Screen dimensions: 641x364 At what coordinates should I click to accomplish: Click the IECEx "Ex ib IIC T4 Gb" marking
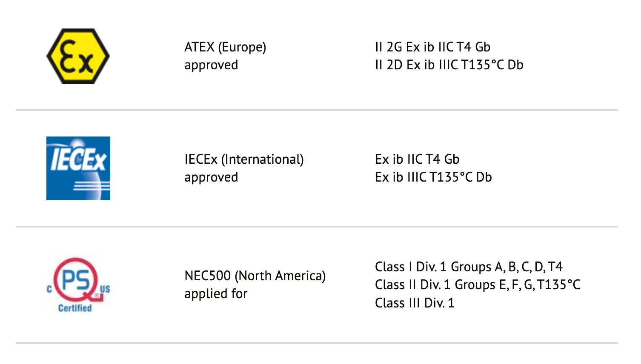pyautogui.click(x=417, y=159)
